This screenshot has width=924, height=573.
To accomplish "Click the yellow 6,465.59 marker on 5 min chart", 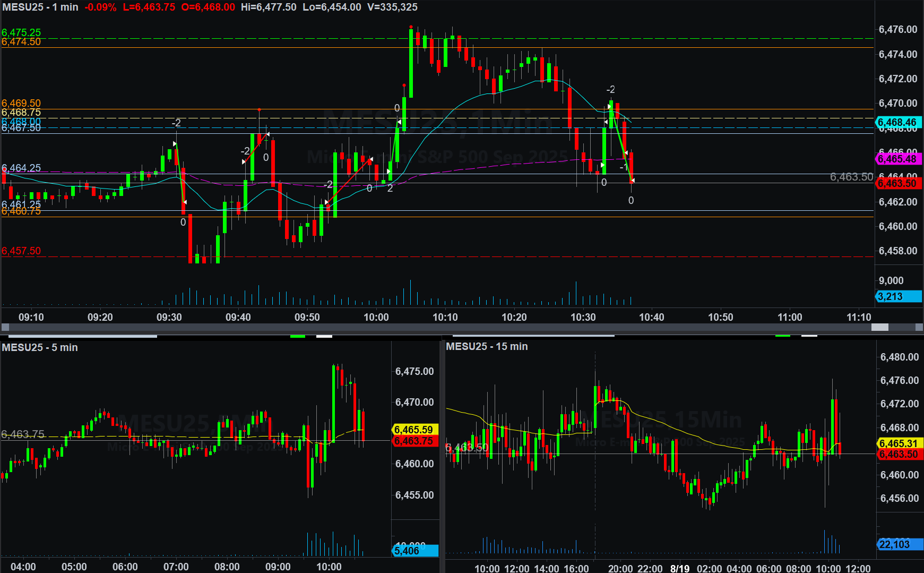I will tap(414, 430).
